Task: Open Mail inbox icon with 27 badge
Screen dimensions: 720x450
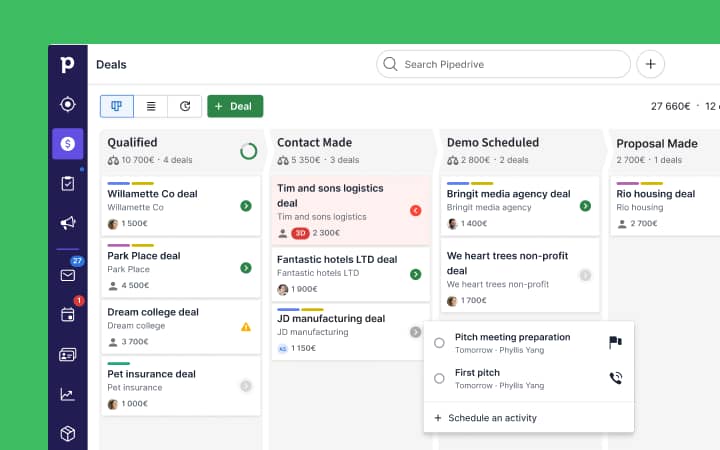Action: (68, 275)
